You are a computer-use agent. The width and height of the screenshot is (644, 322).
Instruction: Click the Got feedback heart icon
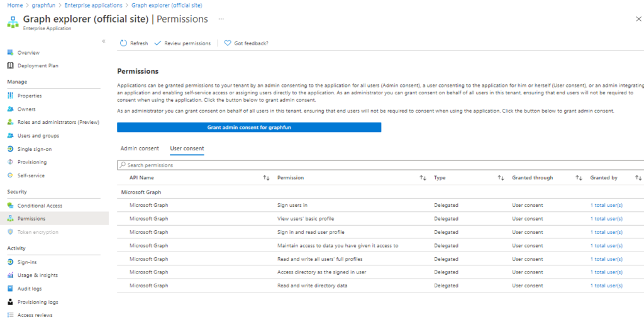[228, 43]
